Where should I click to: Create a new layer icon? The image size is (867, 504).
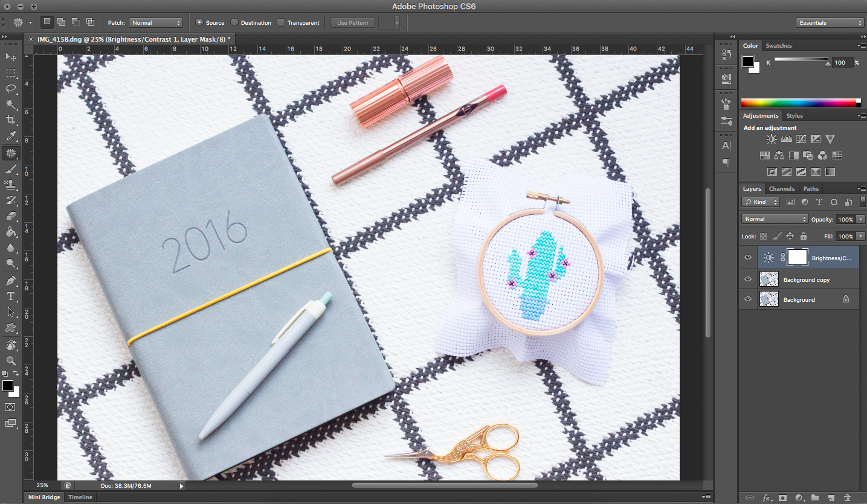click(831, 498)
